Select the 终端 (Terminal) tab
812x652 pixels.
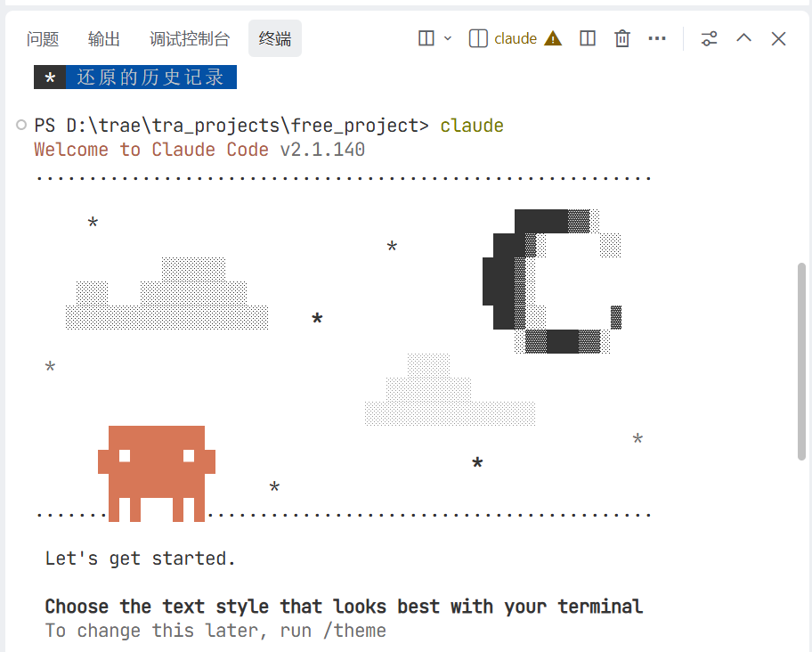pyautogui.click(x=275, y=39)
